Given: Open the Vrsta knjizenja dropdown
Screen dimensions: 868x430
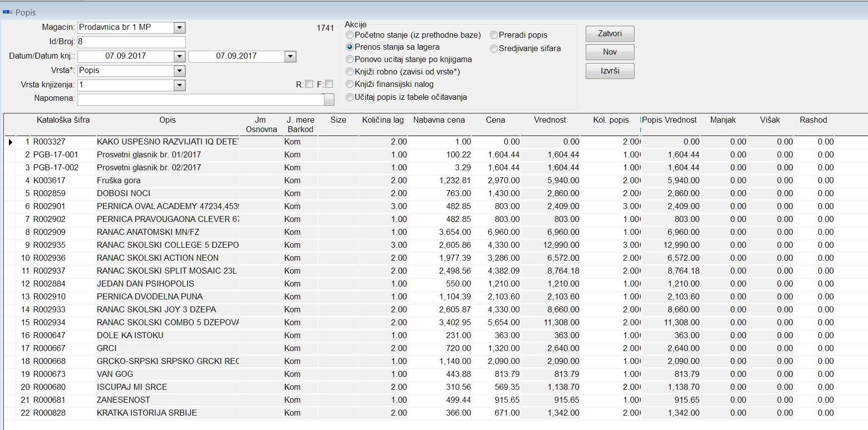Looking at the screenshot, I should pos(180,85).
